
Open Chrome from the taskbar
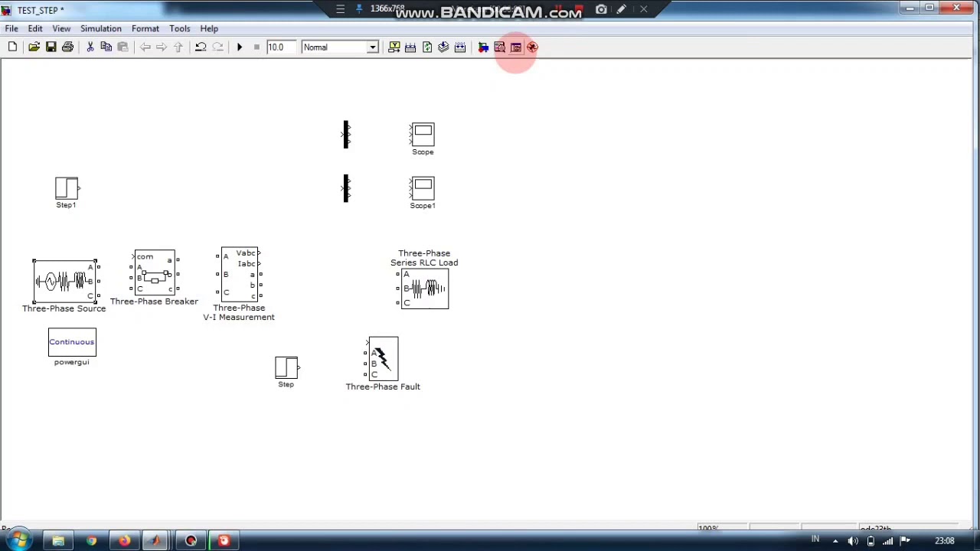click(x=91, y=541)
